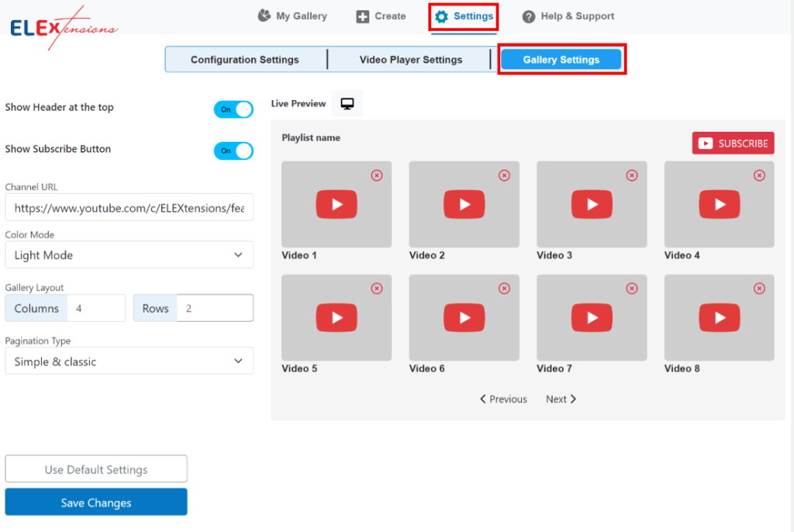This screenshot has width=794, height=532.
Task: Switch to Configuration Settings tab
Action: [x=245, y=60]
